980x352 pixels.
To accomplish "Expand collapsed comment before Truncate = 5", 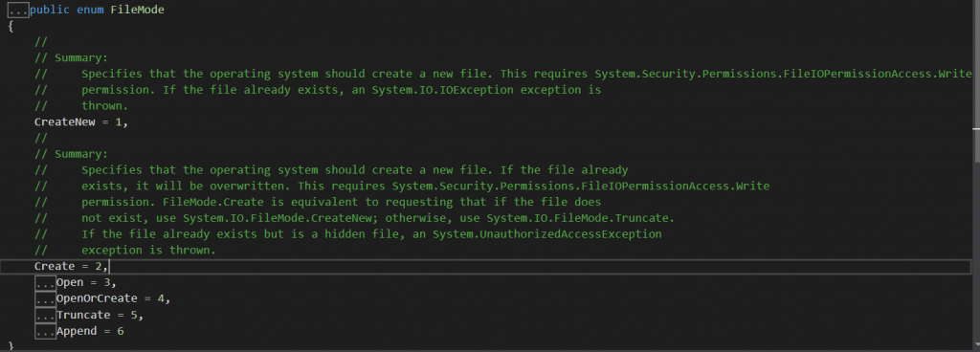I will 46,316.
